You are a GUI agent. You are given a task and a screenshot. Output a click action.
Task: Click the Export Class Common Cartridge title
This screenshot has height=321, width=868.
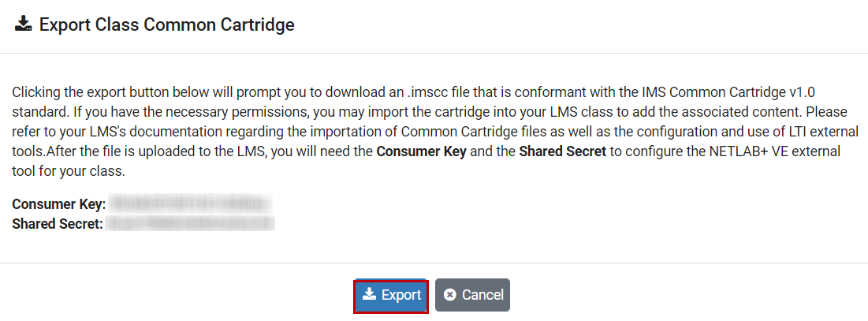click(x=167, y=24)
